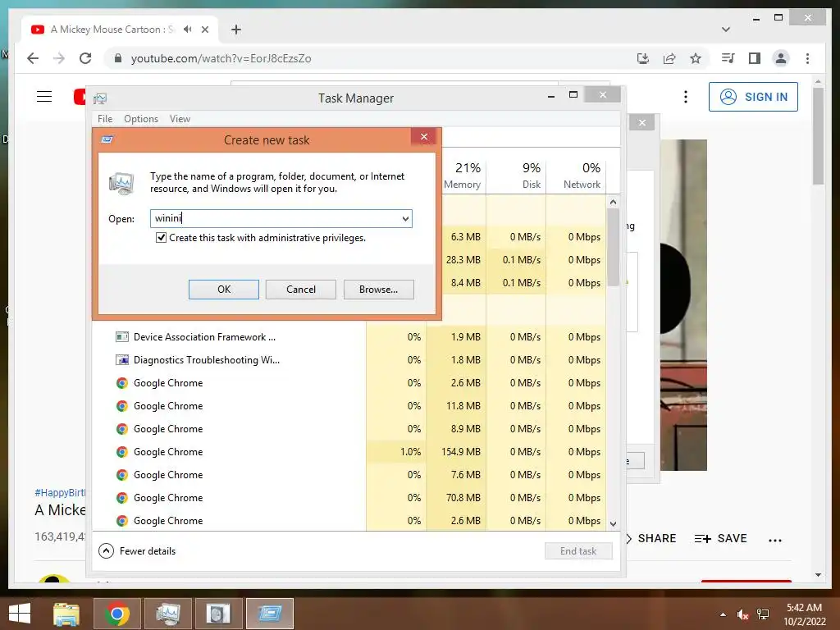Click the process list scrollbar thumb
The width and height of the screenshot is (840, 630).
coord(613,248)
